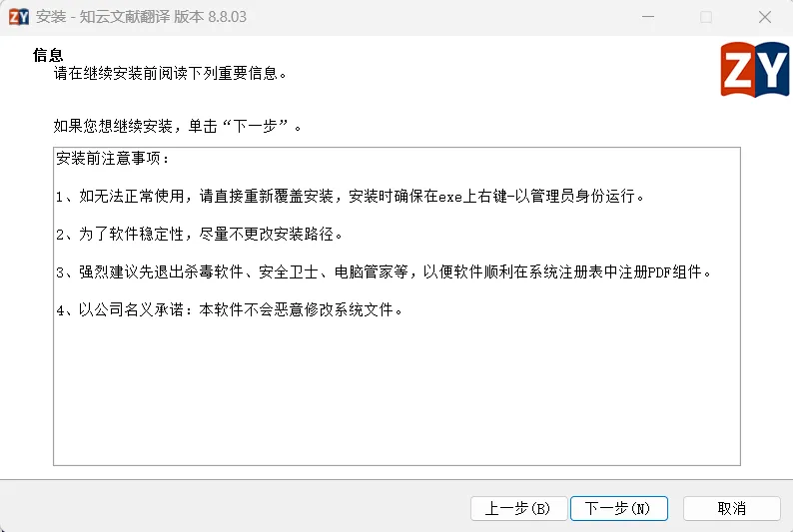Click the 安装前注意事项 heading line
This screenshot has width=793, height=532.
point(112,158)
